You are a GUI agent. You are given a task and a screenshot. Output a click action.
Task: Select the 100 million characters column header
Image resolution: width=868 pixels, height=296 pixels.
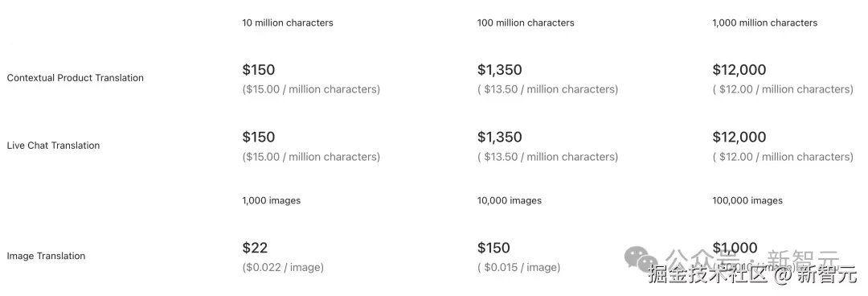[526, 23]
